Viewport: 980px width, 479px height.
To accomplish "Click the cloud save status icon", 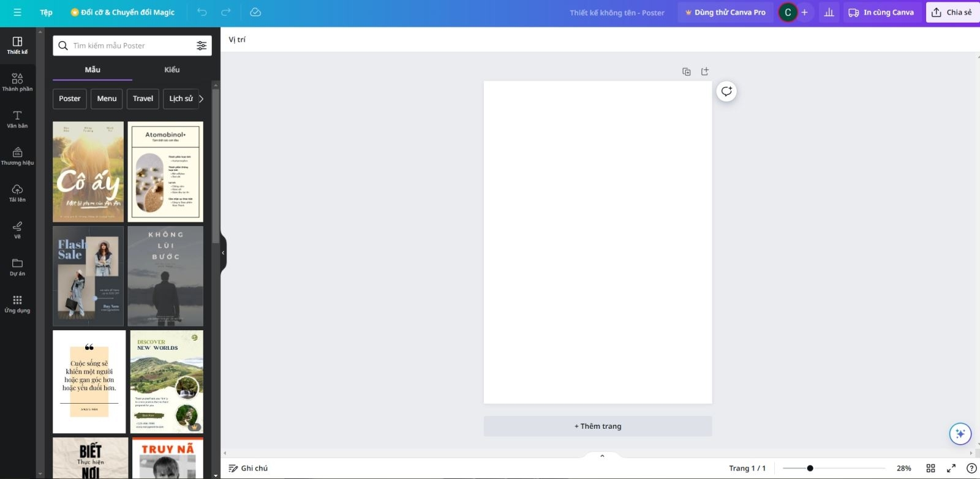I will [x=255, y=12].
